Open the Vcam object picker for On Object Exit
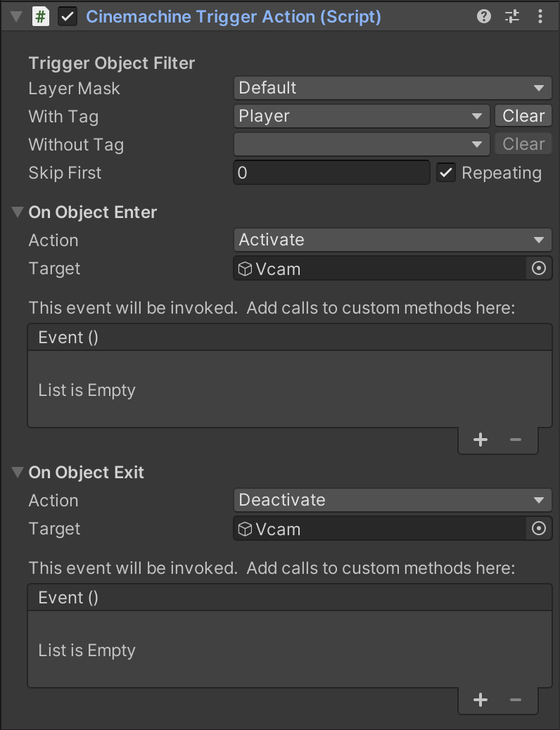Viewport: 560px width, 730px height. click(x=539, y=528)
